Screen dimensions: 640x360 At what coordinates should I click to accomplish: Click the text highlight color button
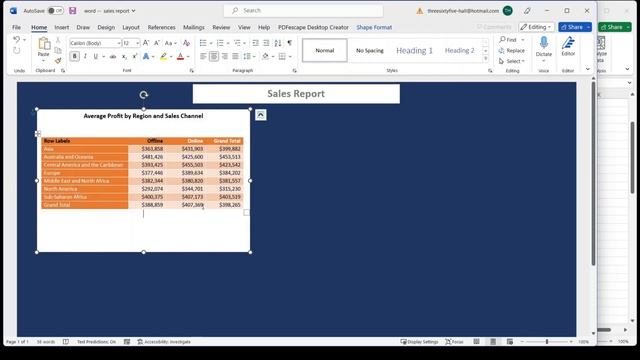pos(163,56)
